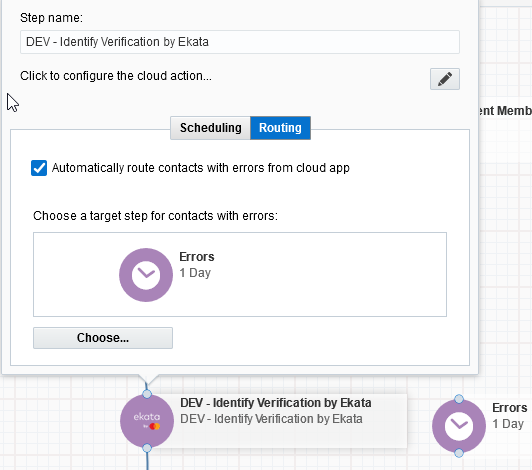Click the gray Ekata step subtitle on canvas
The height and width of the screenshot is (470, 532).
(x=271, y=419)
